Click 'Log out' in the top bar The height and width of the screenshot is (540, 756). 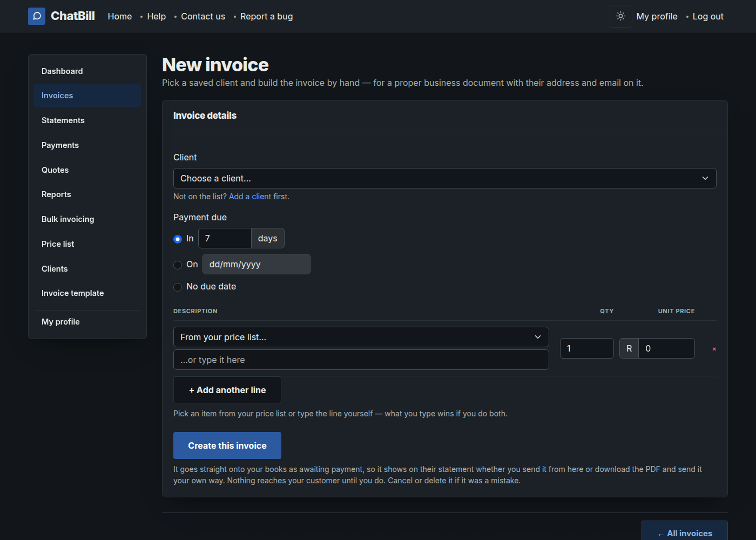point(708,16)
